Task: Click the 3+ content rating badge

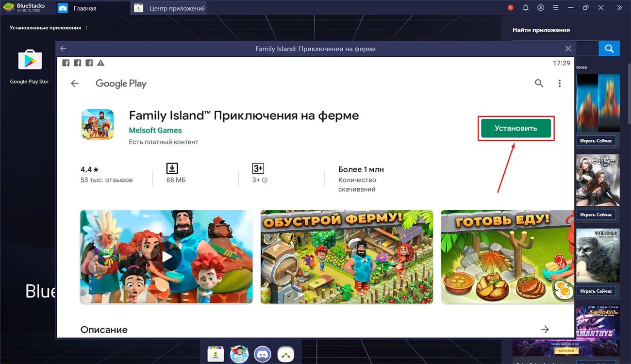Action: 258,168
